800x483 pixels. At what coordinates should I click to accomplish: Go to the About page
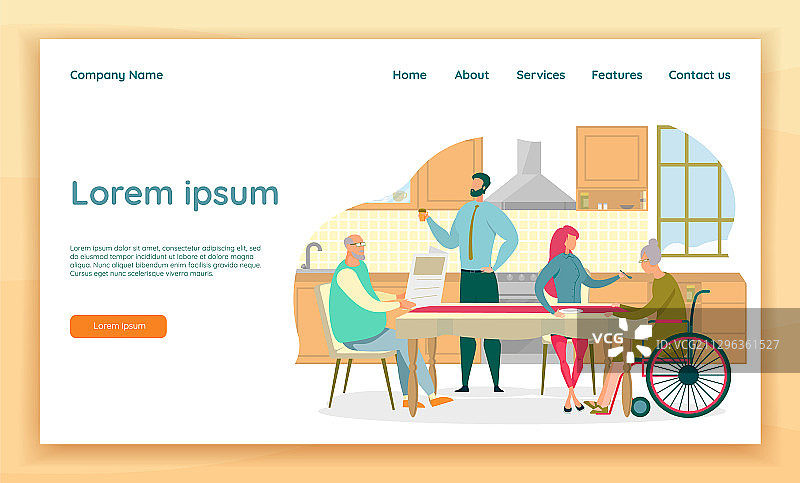pos(471,75)
